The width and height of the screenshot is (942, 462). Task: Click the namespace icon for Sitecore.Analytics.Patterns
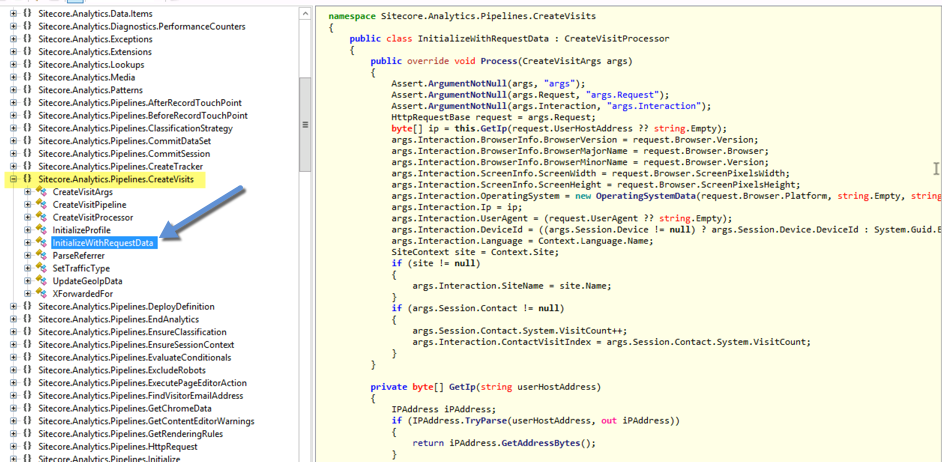point(27,90)
